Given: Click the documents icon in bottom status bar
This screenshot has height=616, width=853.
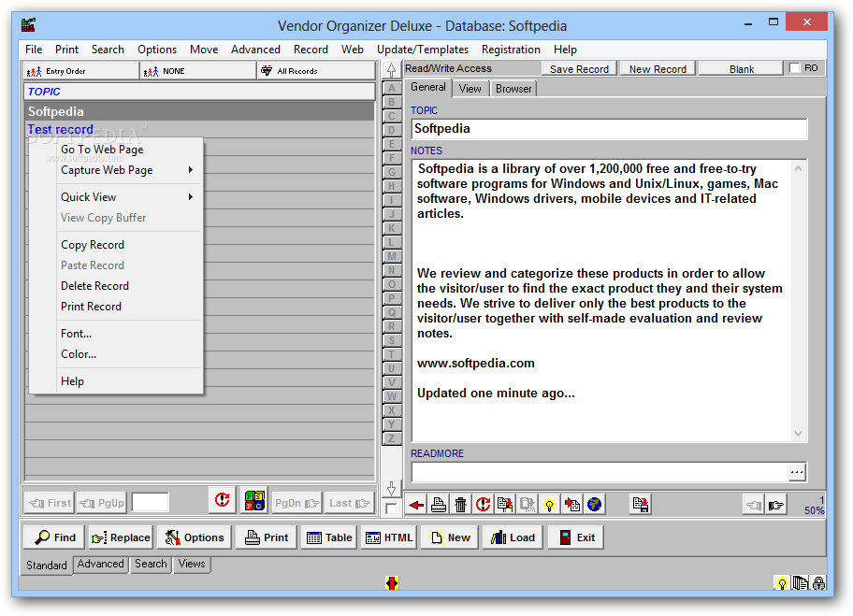Looking at the screenshot, I should [x=801, y=583].
